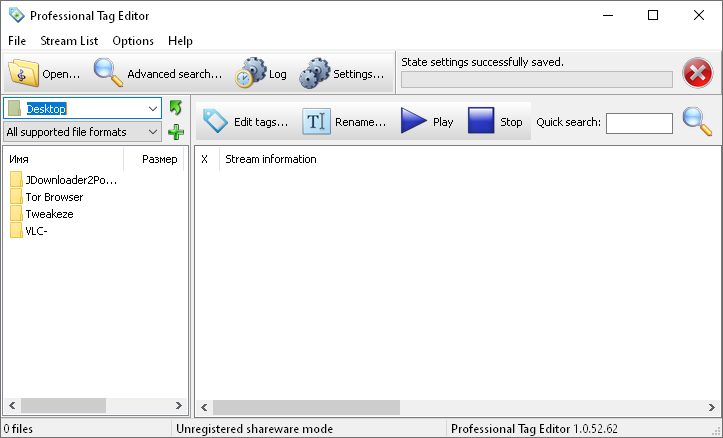The height and width of the screenshot is (438, 723).
Task: Click the Open folder icon
Action: point(24,73)
